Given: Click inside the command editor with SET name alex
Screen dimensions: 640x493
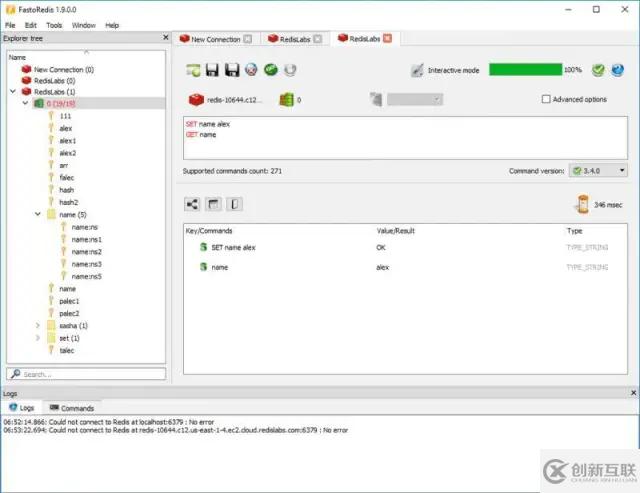Looking at the screenshot, I should [x=405, y=138].
